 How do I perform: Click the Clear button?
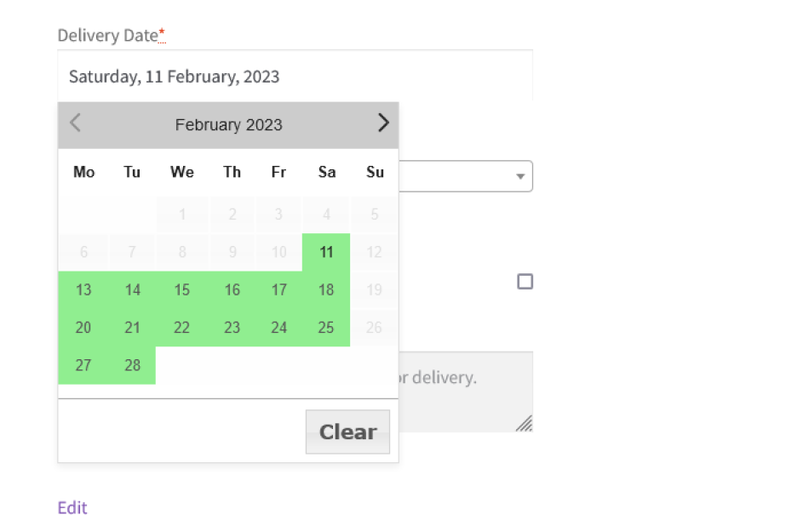(x=347, y=432)
